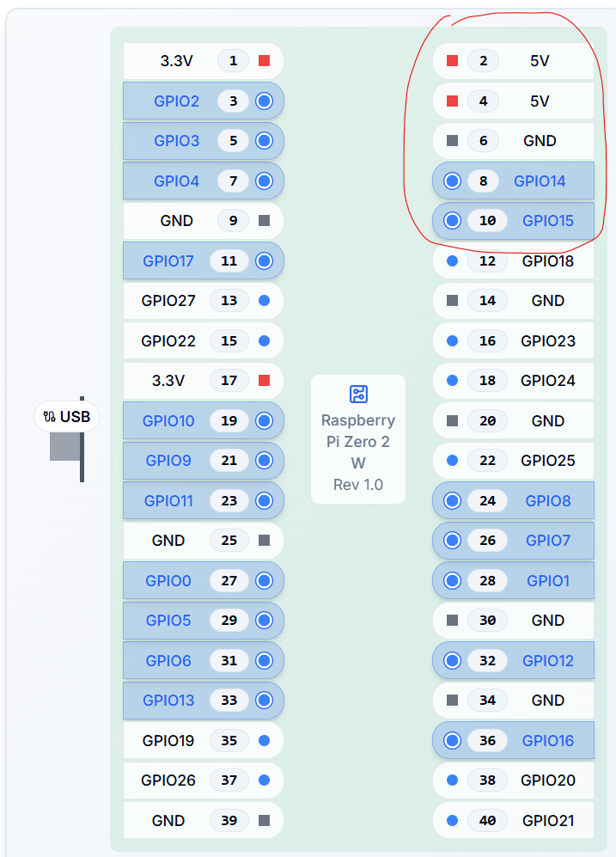Click the circuit board icon above Raspberry Pi label
The height and width of the screenshot is (857, 616).
[x=358, y=395]
